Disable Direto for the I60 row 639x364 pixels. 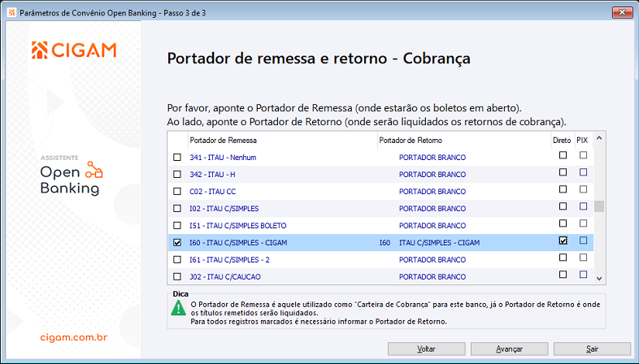pos(563,241)
